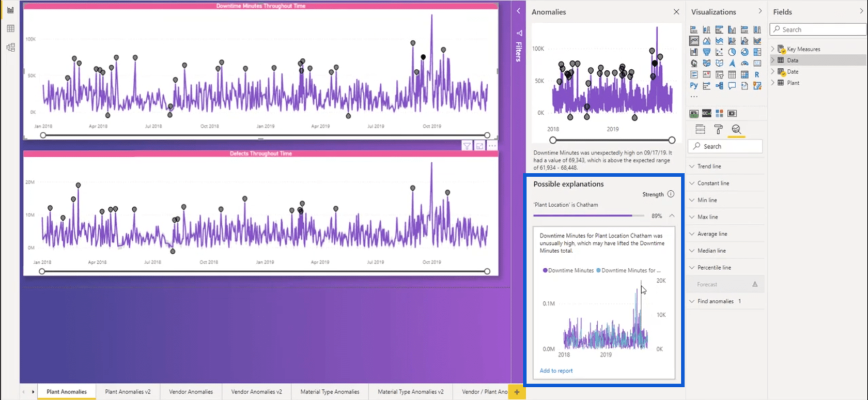
Task: Open the Vendor Anomalies v2 page tab
Action: point(256,392)
